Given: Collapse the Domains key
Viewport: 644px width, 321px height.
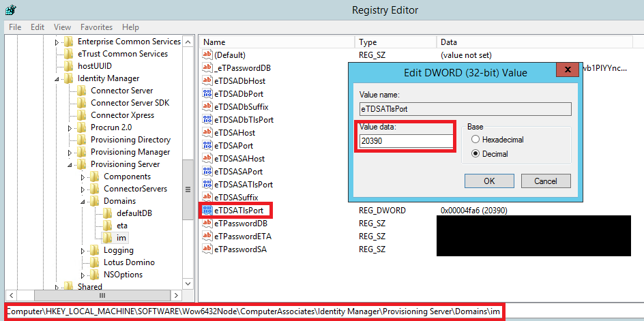Looking at the screenshot, I should [x=83, y=202].
